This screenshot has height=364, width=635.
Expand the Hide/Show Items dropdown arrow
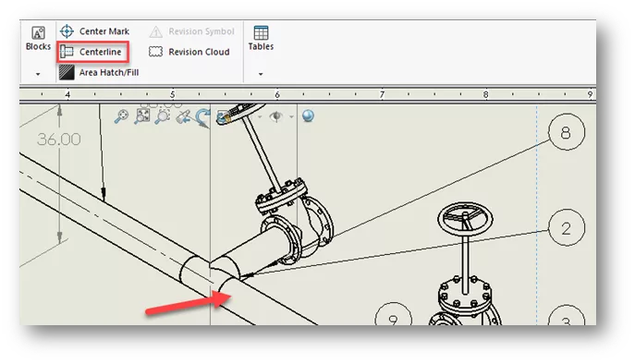click(x=291, y=117)
